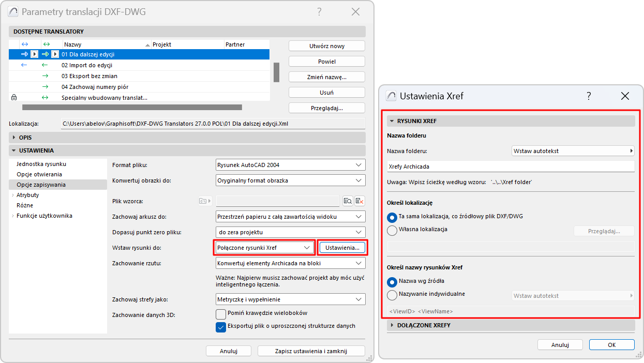Click the default export arrow on row 01

click(x=46, y=54)
